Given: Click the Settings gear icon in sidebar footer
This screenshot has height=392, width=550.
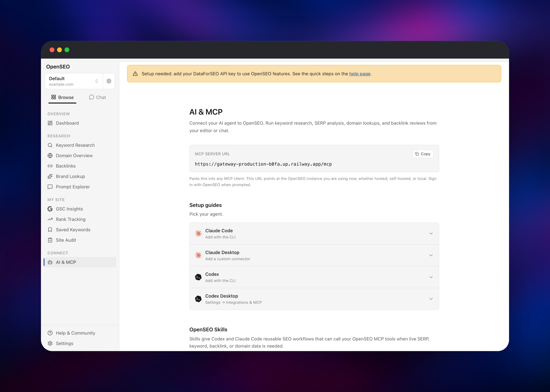Looking at the screenshot, I should click(x=50, y=344).
